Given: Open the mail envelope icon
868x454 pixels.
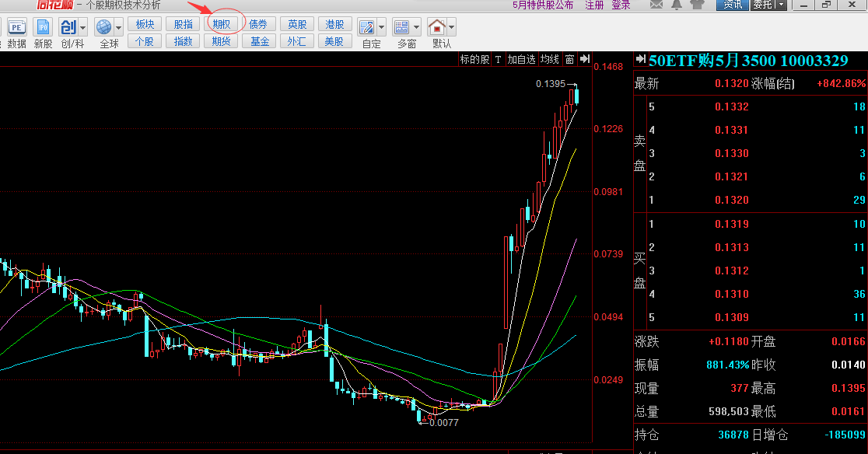Looking at the screenshot, I should tap(656, 5).
